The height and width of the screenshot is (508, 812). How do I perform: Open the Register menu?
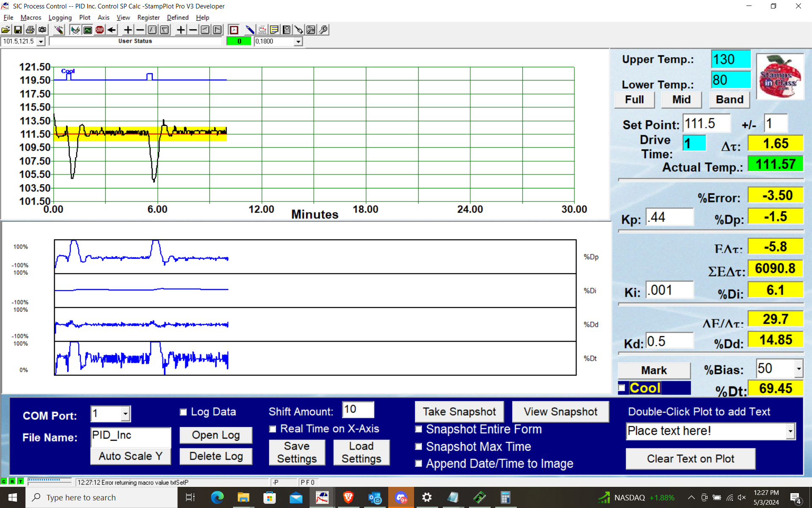[148, 17]
